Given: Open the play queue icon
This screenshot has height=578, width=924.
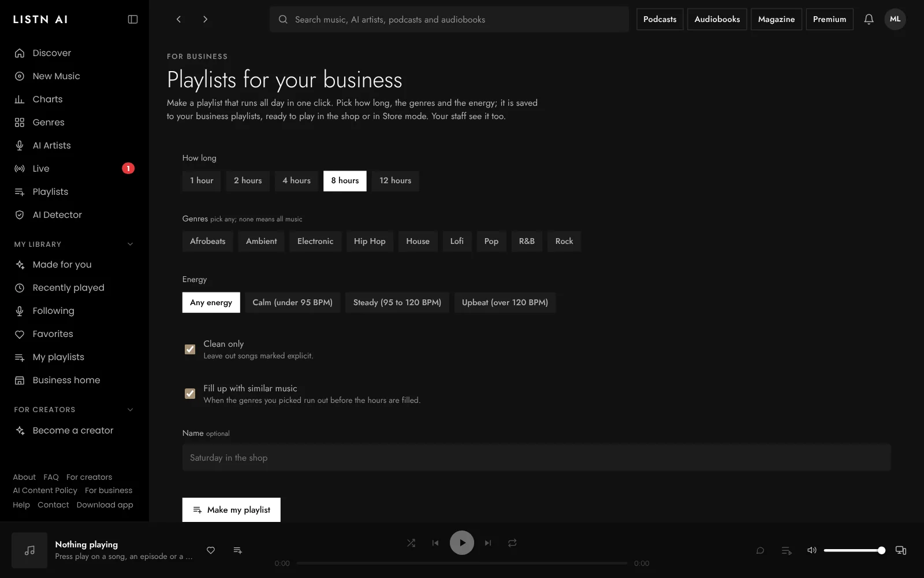Looking at the screenshot, I should [786, 550].
